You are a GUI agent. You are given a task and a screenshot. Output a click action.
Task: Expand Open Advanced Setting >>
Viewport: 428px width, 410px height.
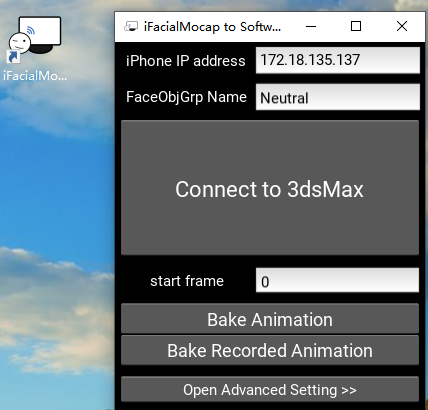270,389
